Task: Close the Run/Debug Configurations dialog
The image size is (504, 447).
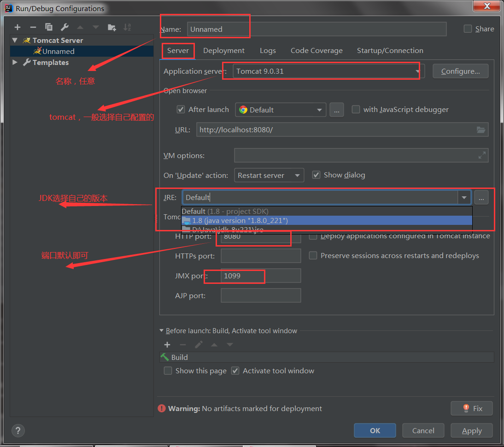Action: pyautogui.click(x=487, y=6)
